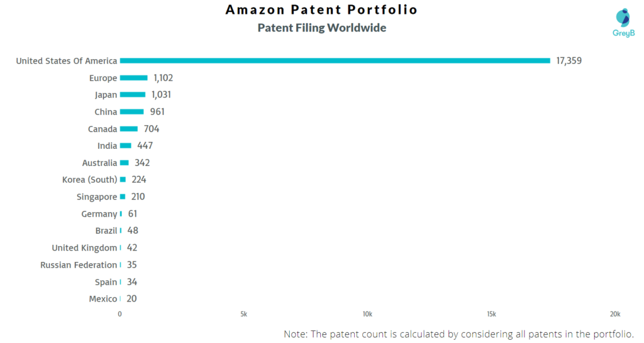The width and height of the screenshot is (644, 343).
Task: Click the 20k axis tick label
Action: pos(615,314)
